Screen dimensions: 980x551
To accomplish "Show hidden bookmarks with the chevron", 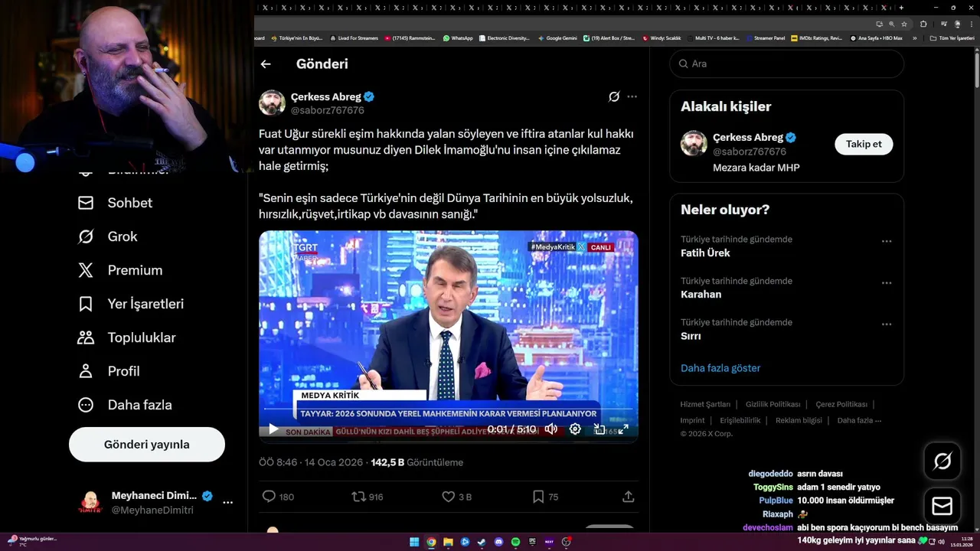I will (914, 38).
